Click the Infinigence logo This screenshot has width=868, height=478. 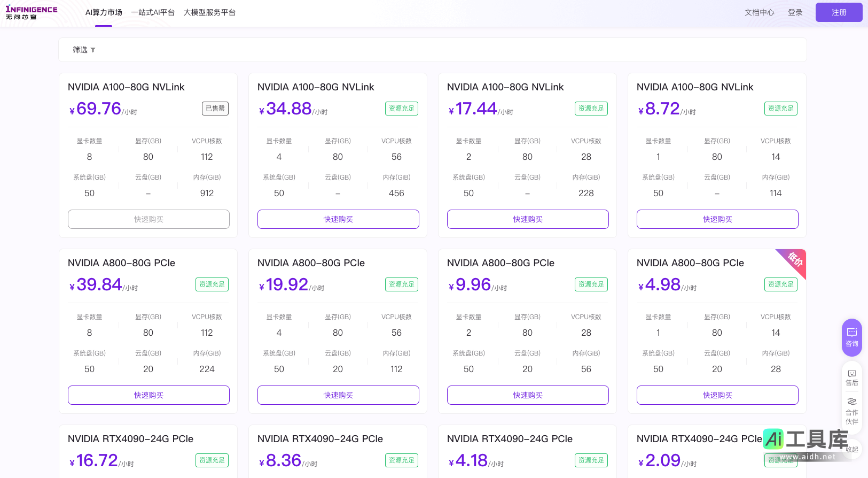pyautogui.click(x=31, y=12)
